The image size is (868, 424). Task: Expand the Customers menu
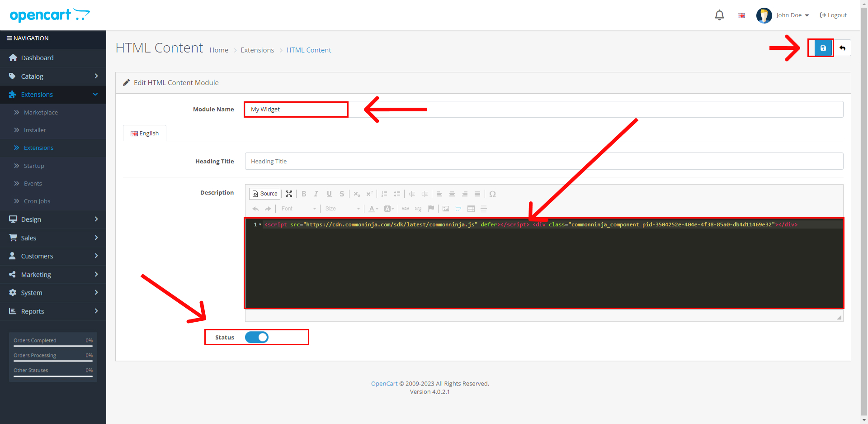tap(53, 256)
